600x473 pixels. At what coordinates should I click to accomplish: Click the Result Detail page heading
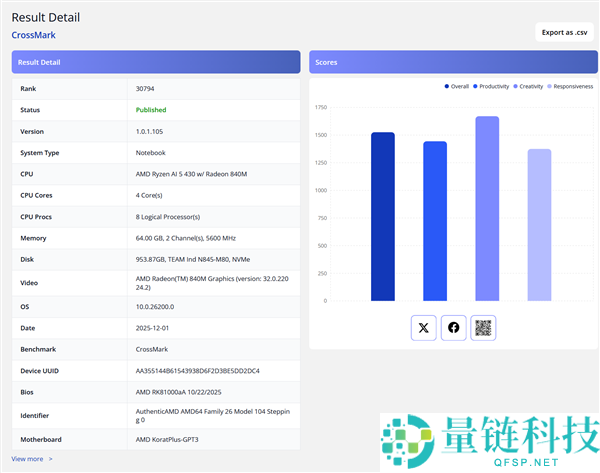click(46, 17)
